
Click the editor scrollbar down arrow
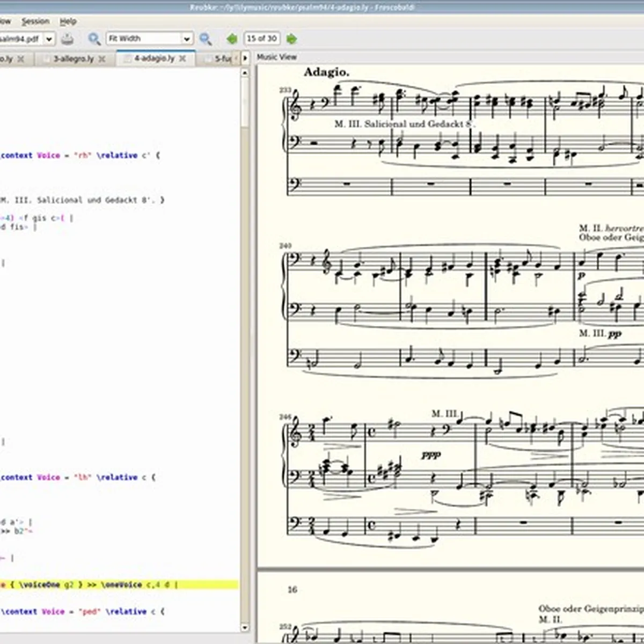click(245, 627)
